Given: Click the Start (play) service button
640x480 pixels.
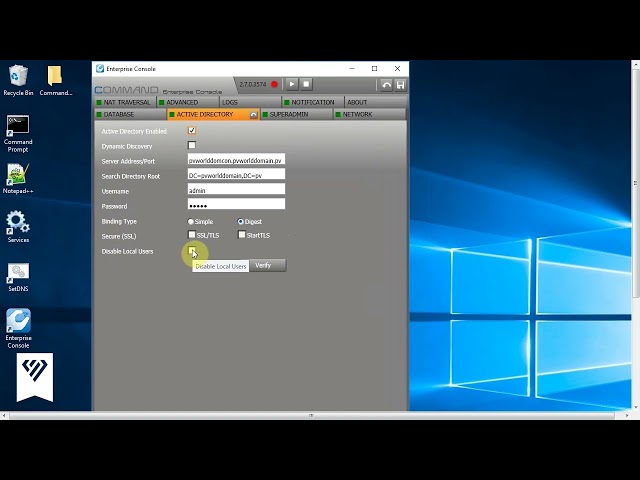Looking at the screenshot, I should point(291,84).
